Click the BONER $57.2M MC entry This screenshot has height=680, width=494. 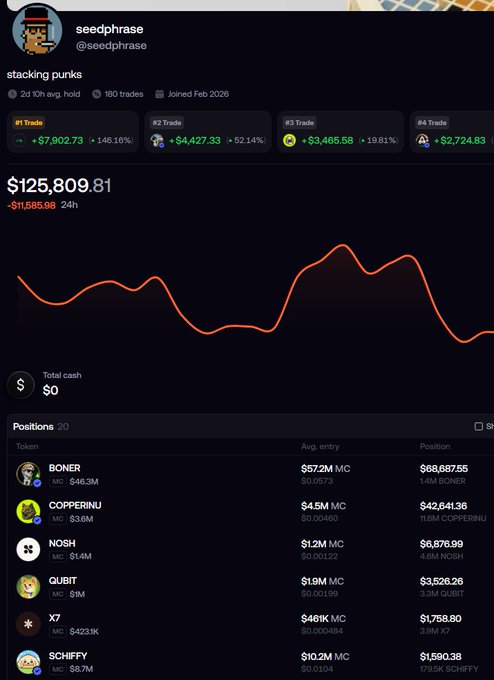(x=326, y=468)
